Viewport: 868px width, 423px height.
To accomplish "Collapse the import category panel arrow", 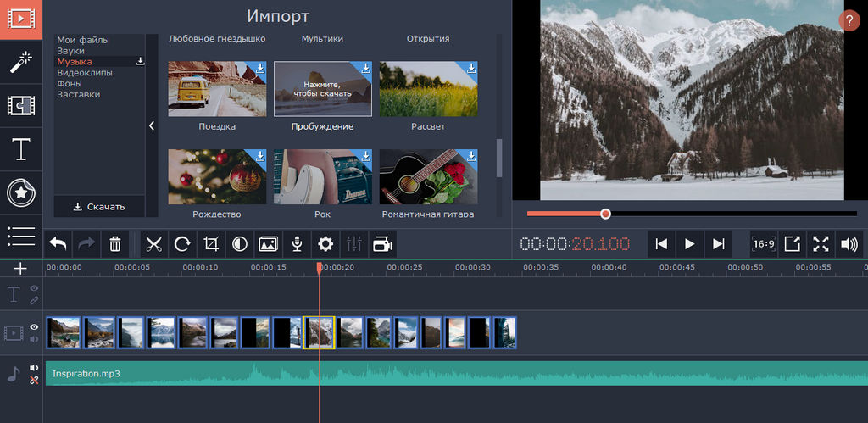I will (152, 125).
